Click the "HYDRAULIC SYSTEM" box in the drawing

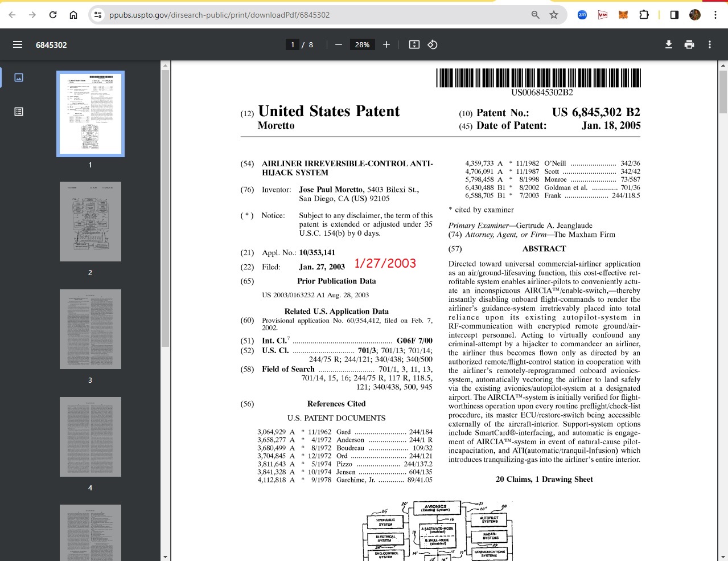click(385, 522)
